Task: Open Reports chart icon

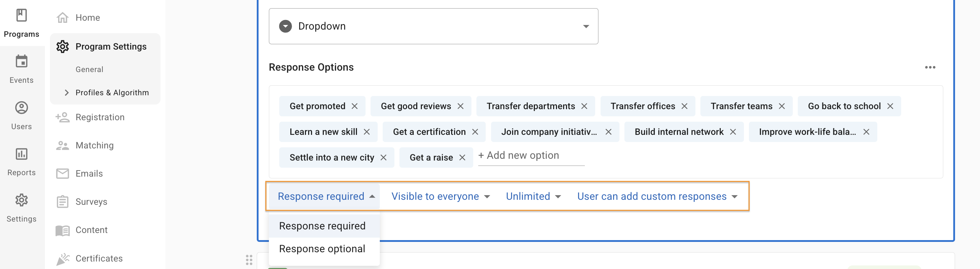Action: pos(22,154)
